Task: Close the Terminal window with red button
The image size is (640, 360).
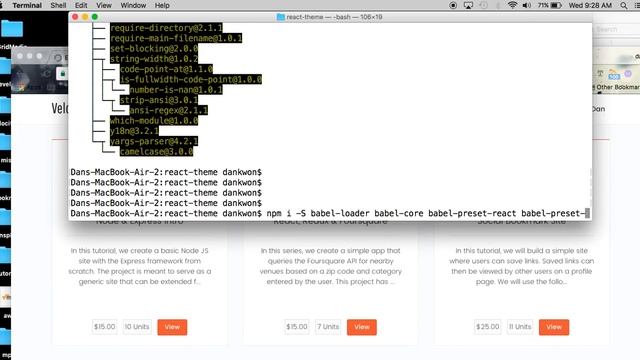Action: [75, 17]
